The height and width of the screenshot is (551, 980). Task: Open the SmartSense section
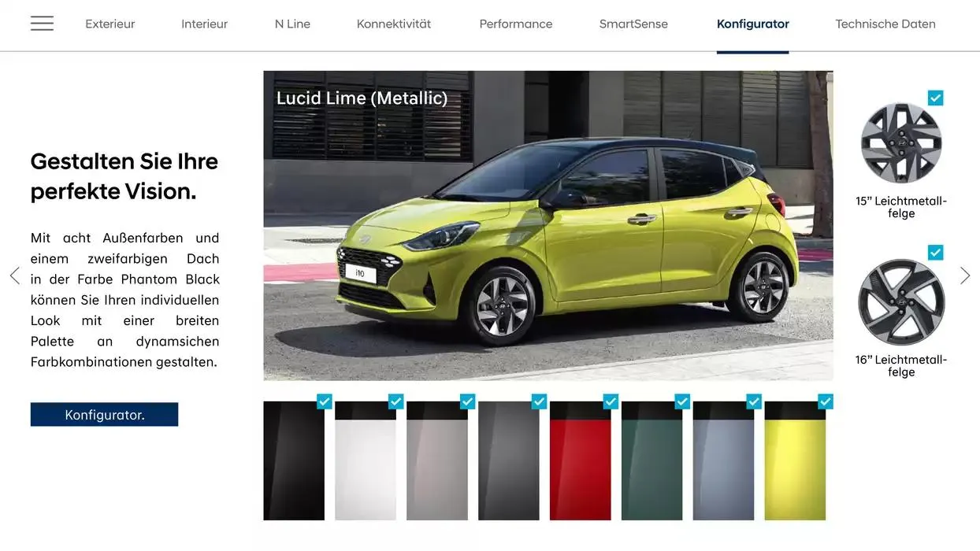point(633,24)
